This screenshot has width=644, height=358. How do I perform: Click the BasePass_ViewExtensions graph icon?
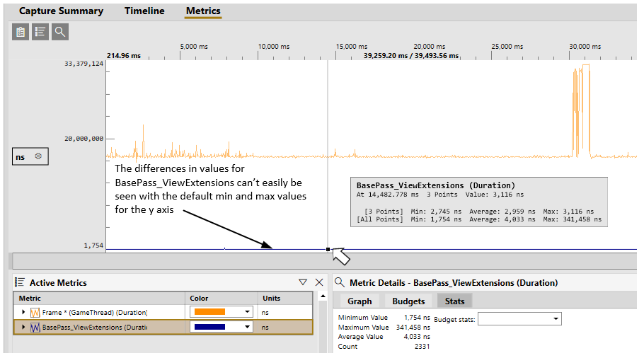point(35,328)
